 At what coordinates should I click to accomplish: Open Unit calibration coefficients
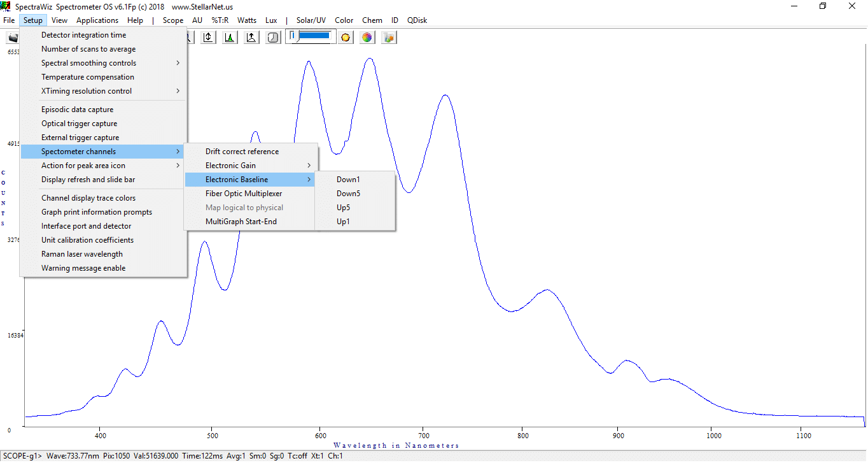(103, 240)
